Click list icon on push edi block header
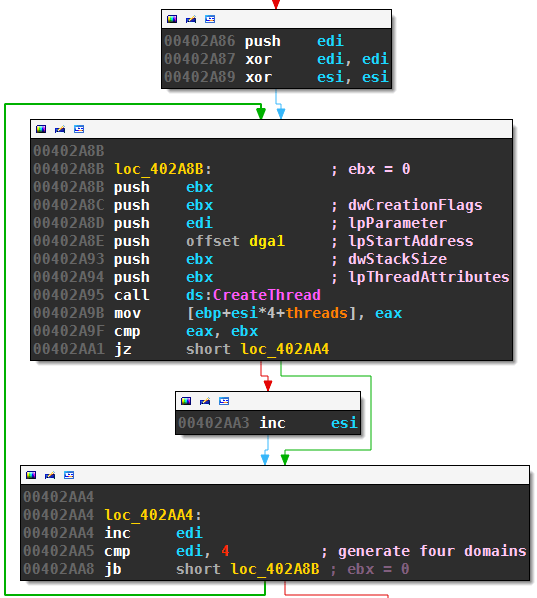537x598 pixels. tap(210, 19)
